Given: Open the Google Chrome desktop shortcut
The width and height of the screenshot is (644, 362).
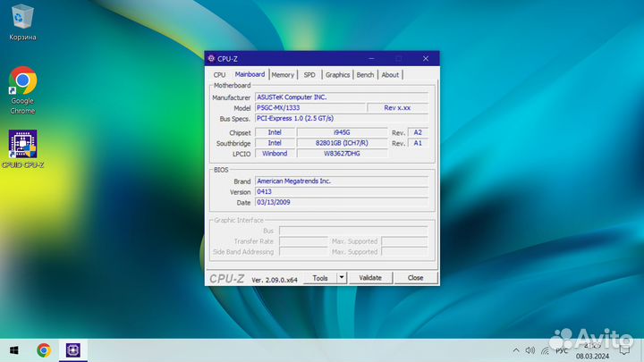Looking at the screenshot, I should (x=22, y=84).
